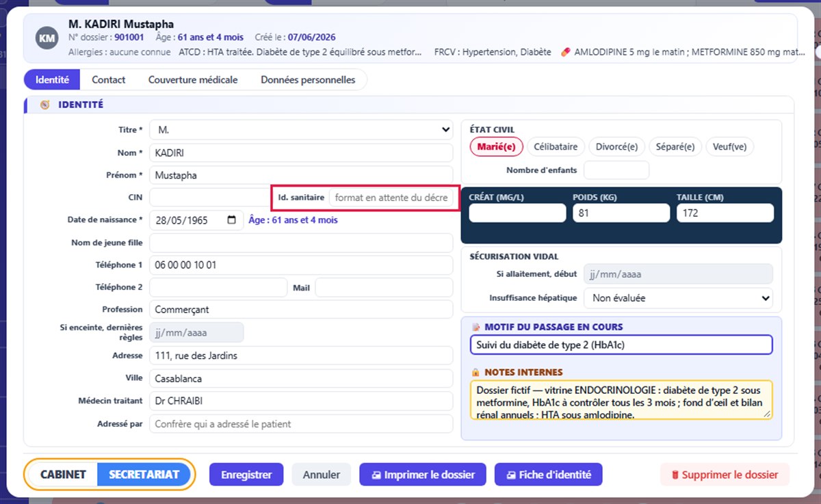Click the creation date 07/06/2026
The image size is (821, 504).
coord(311,38)
